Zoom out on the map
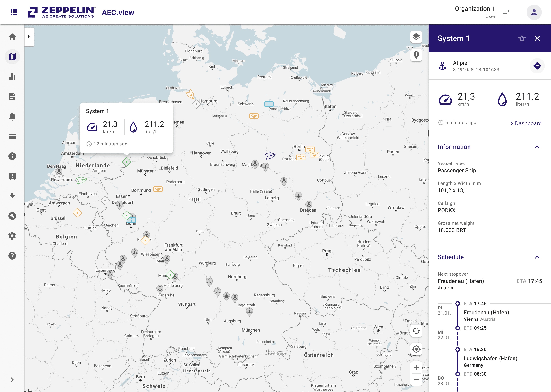The image size is (551, 392). [416, 380]
